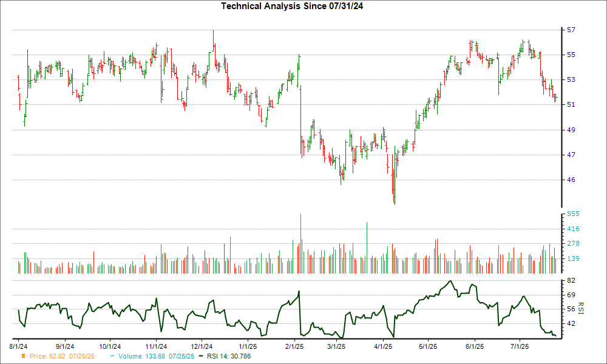Screen dimensions: 607x364
Task: Click the RSI axis label '69'
Action: 571,295
